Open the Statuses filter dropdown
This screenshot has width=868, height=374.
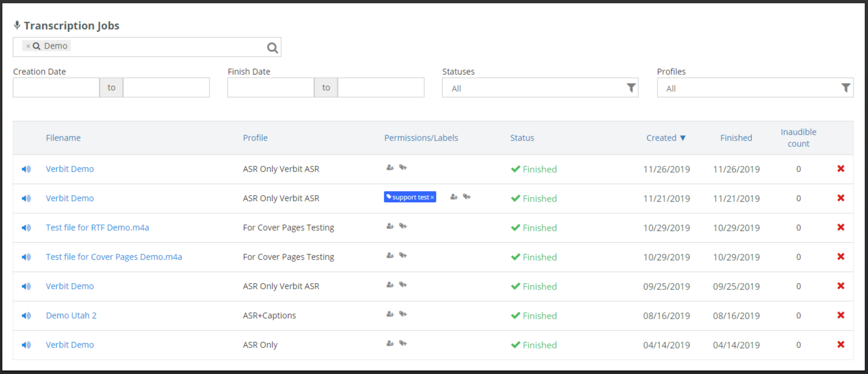click(x=540, y=88)
